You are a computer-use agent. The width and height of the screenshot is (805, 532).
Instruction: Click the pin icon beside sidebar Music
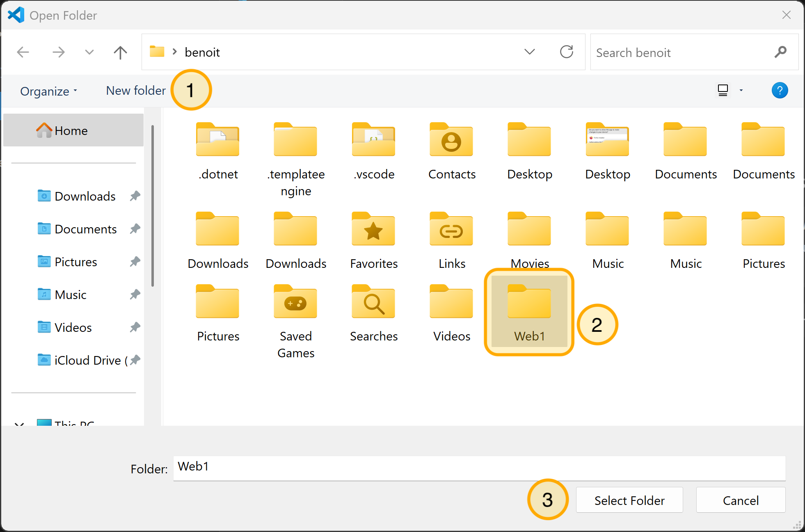(x=135, y=295)
